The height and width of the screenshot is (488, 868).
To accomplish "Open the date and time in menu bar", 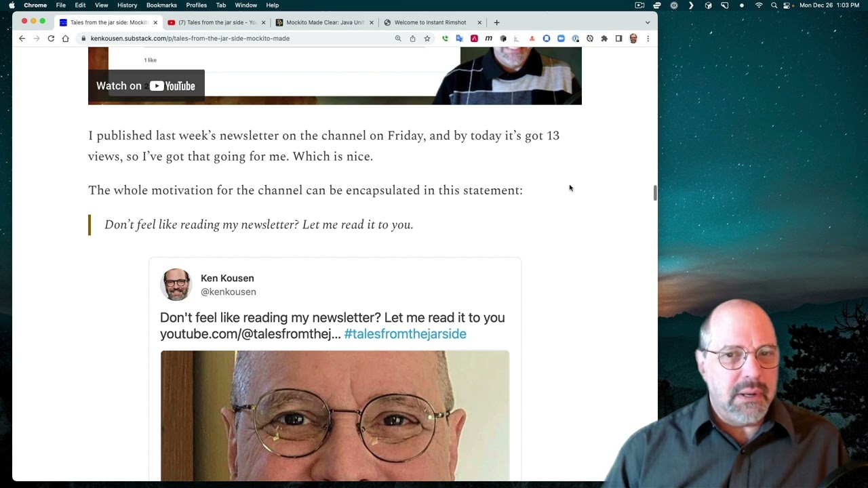I will 830,5.
